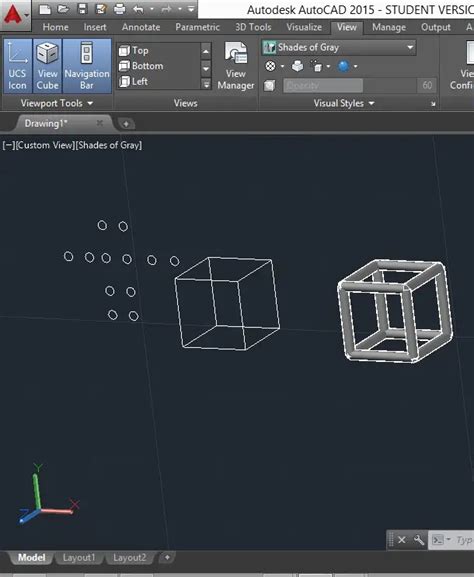Click the opacity value field showing 60
Image resolution: width=474 pixels, height=577 pixels.
pyautogui.click(x=427, y=86)
